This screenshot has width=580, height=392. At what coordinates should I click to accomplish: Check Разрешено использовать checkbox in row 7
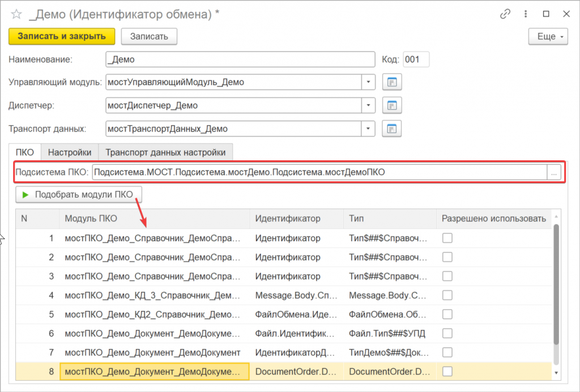447,352
